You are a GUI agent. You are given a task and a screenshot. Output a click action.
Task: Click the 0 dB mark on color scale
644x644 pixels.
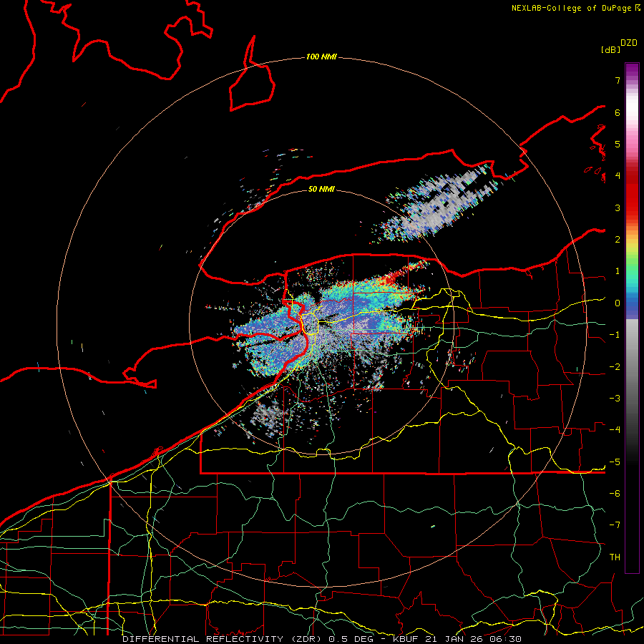[618, 303]
